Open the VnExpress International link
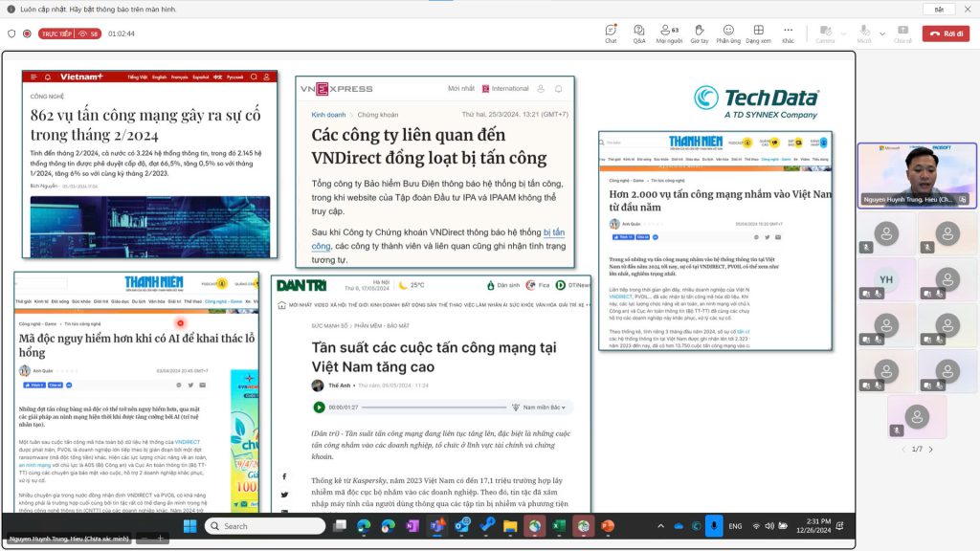 505,89
